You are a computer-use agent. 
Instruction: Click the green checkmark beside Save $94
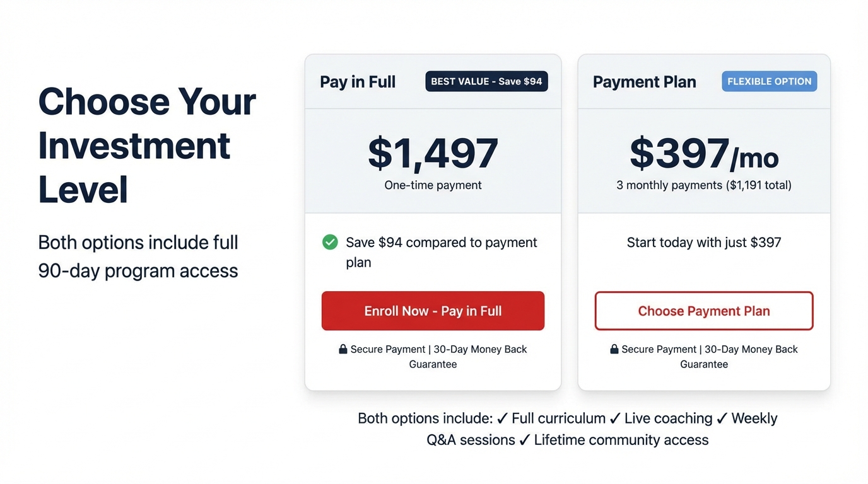tap(330, 242)
